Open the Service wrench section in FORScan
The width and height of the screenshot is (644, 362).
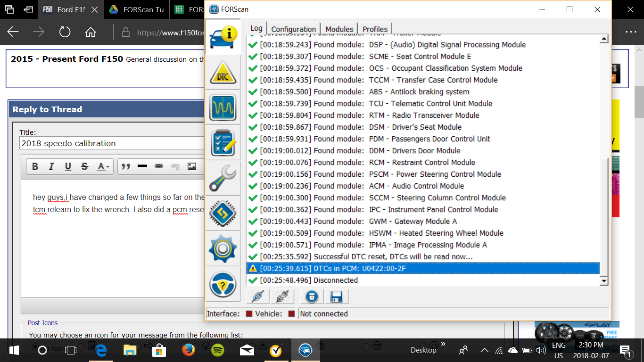point(223,178)
